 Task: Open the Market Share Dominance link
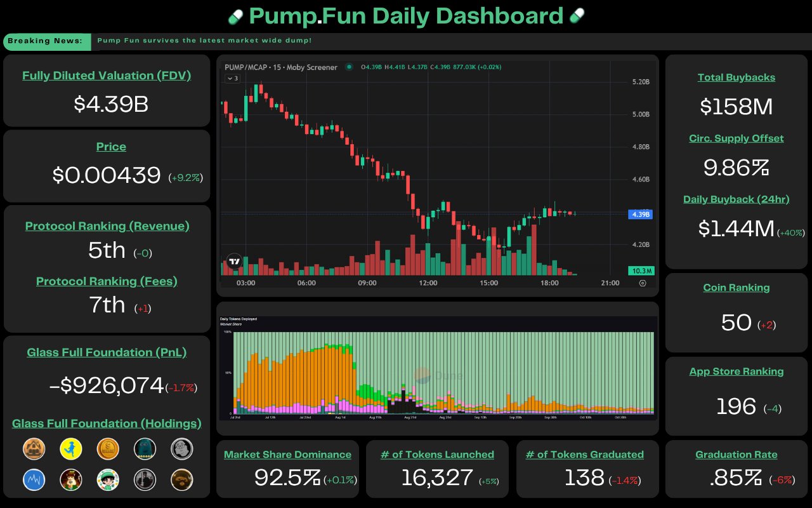pyautogui.click(x=287, y=455)
